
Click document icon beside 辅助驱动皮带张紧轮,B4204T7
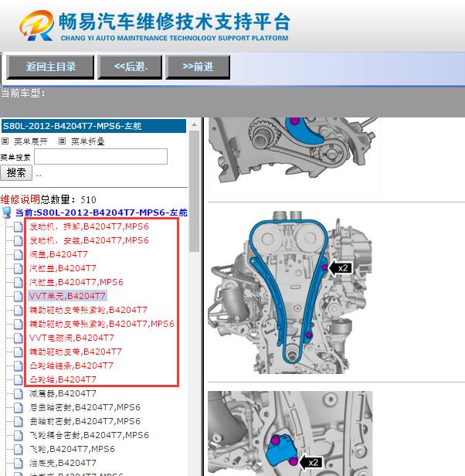[19, 311]
